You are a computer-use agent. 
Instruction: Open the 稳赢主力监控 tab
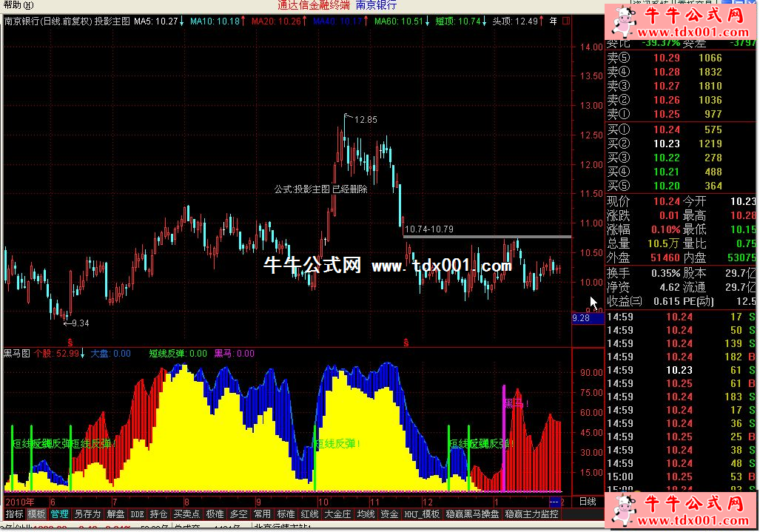(532, 514)
